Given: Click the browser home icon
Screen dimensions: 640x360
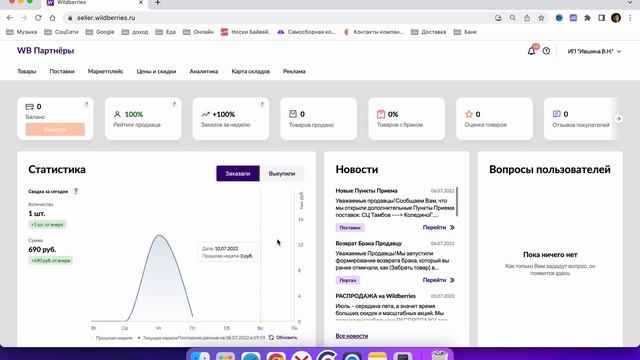Looking at the screenshot, I should (x=52, y=18).
